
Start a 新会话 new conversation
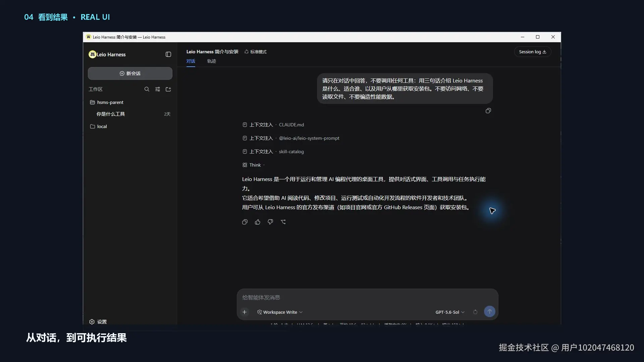pyautogui.click(x=130, y=73)
